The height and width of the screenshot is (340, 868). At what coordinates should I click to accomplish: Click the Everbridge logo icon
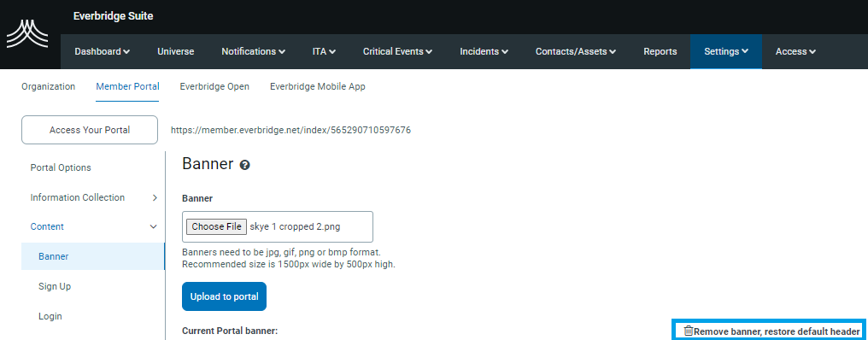[27, 34]
